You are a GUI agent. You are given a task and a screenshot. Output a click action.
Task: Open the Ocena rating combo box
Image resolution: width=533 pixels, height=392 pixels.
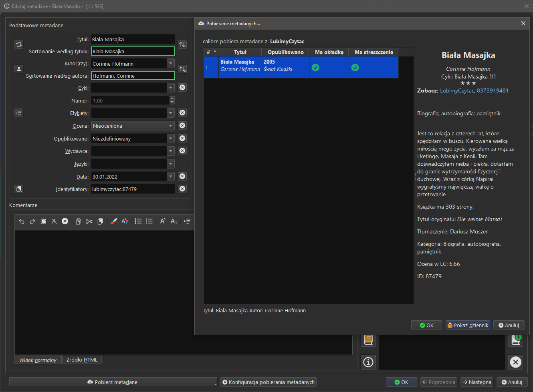click(132, 126)
